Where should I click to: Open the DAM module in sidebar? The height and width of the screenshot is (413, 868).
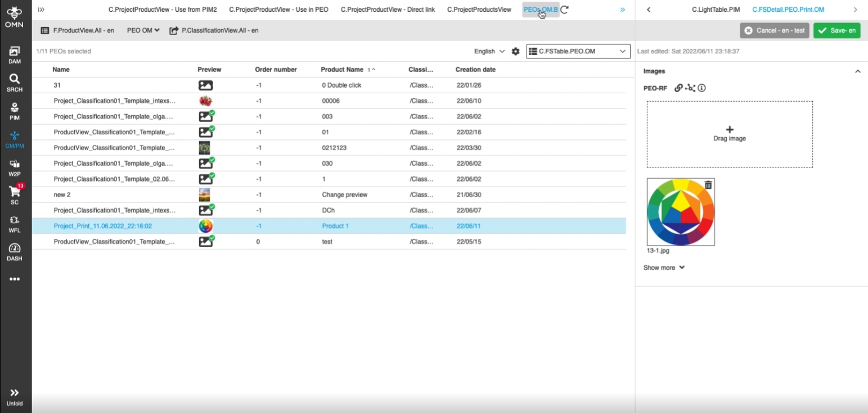[15, 55]
